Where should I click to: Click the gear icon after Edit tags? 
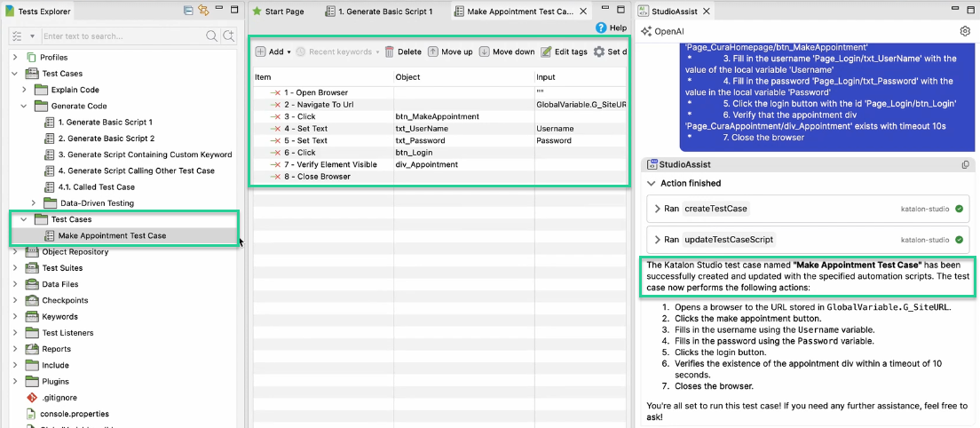pyautogui.click(x=599, y=52)
